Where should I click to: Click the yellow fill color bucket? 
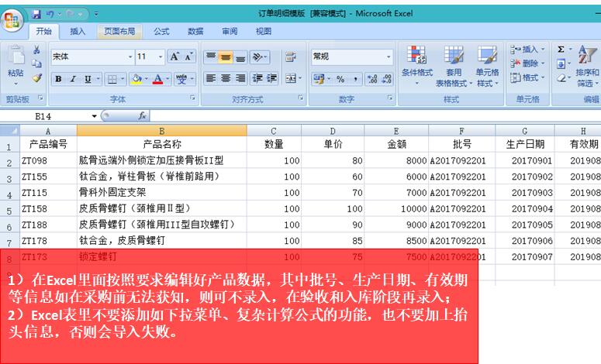pos(136,79)
